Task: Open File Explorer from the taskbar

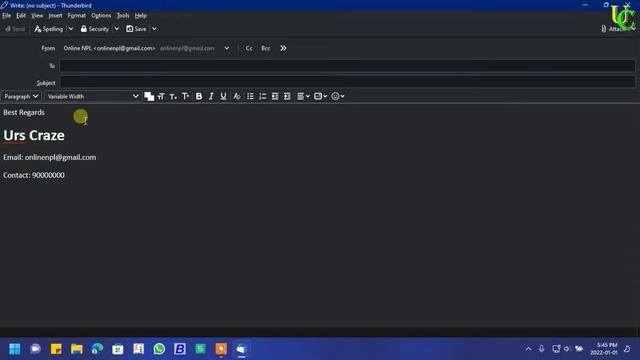Action: click(77, 349)
